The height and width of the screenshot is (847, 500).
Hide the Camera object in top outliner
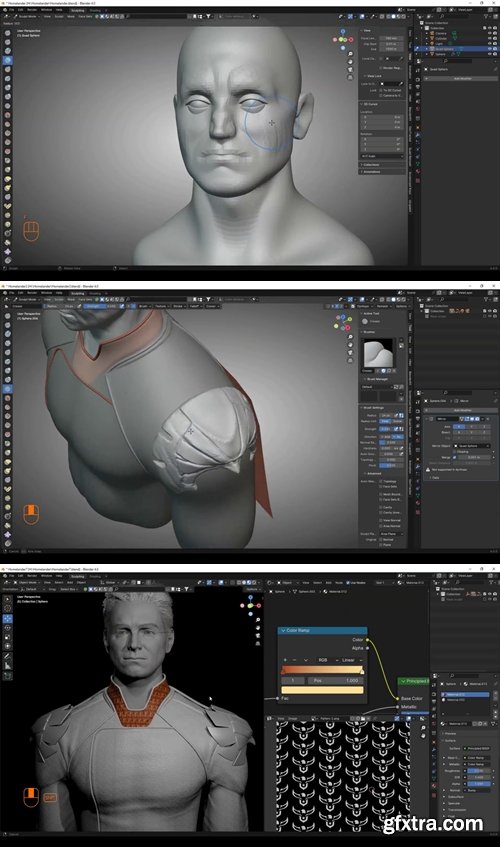[x=490, y=33]
